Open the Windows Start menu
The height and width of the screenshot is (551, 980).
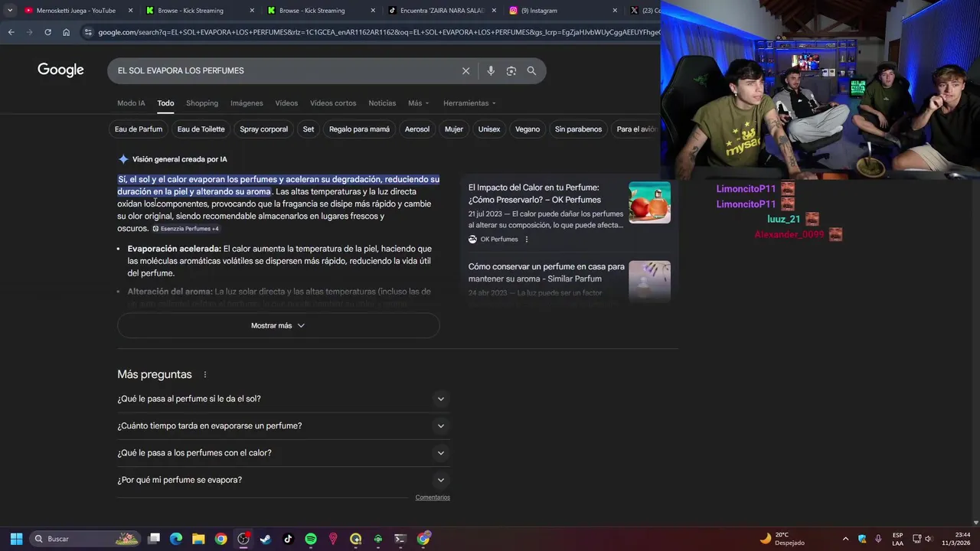(16, 539)
